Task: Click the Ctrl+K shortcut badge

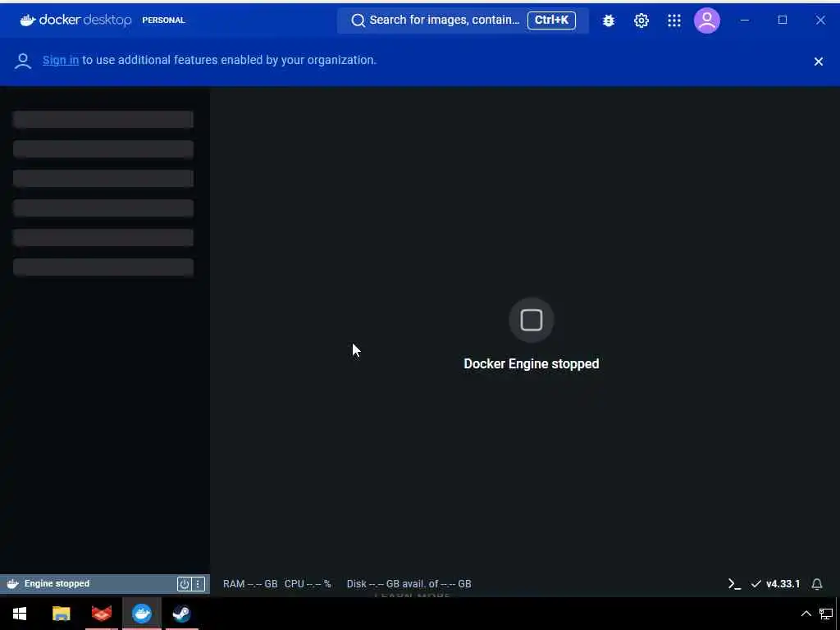Action: click(551, 21)
